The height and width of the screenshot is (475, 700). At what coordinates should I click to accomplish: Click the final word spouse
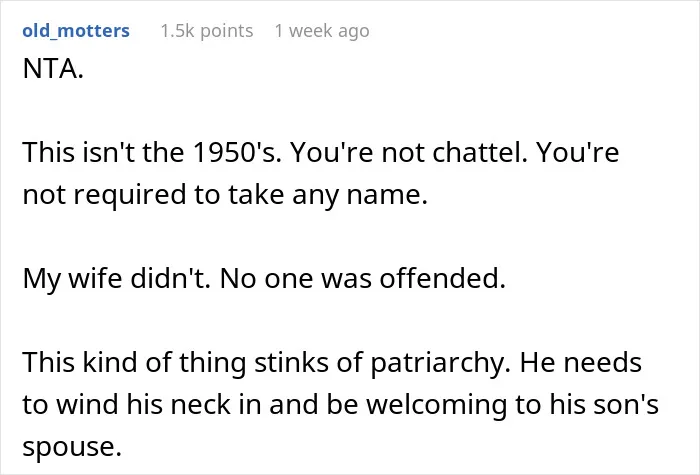tap(72, 446)
